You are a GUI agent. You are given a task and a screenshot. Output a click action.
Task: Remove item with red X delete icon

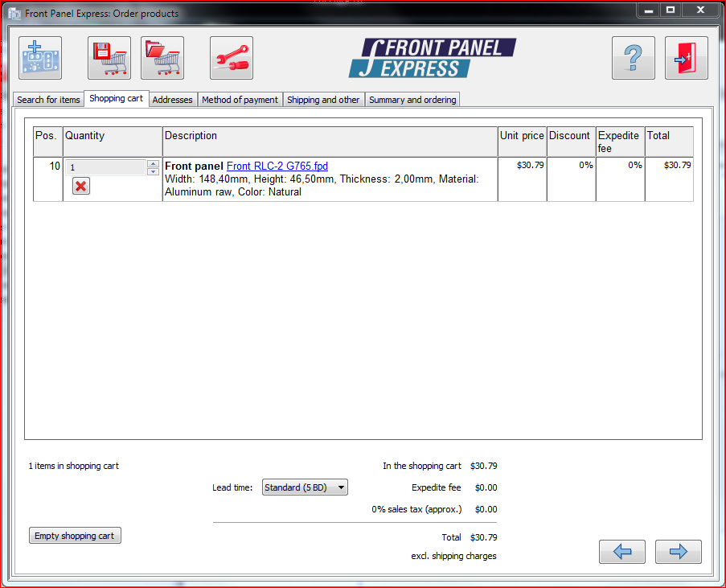click(81, 187)
